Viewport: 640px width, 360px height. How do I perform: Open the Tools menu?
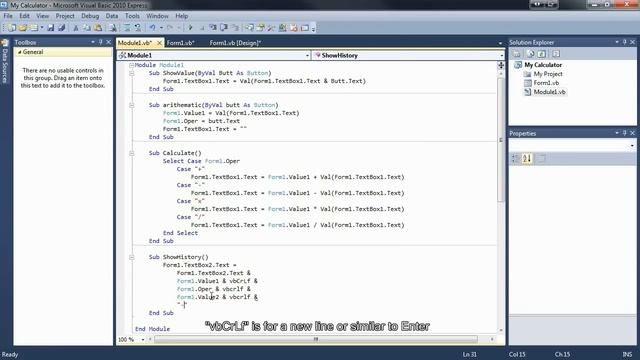[x=132, y=16]
